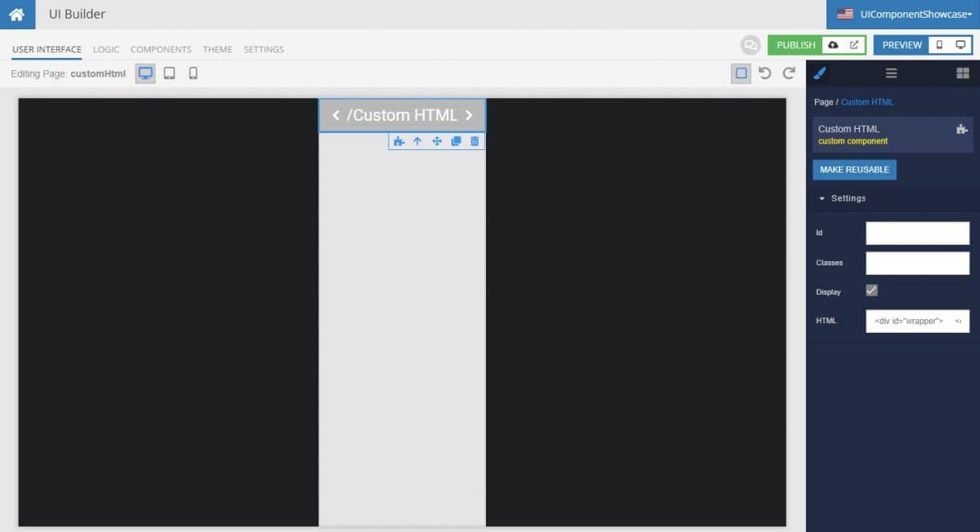This screenshot has width=980, height=532.
Task: Open the components grid panel
Action: (x=964, y=73)
